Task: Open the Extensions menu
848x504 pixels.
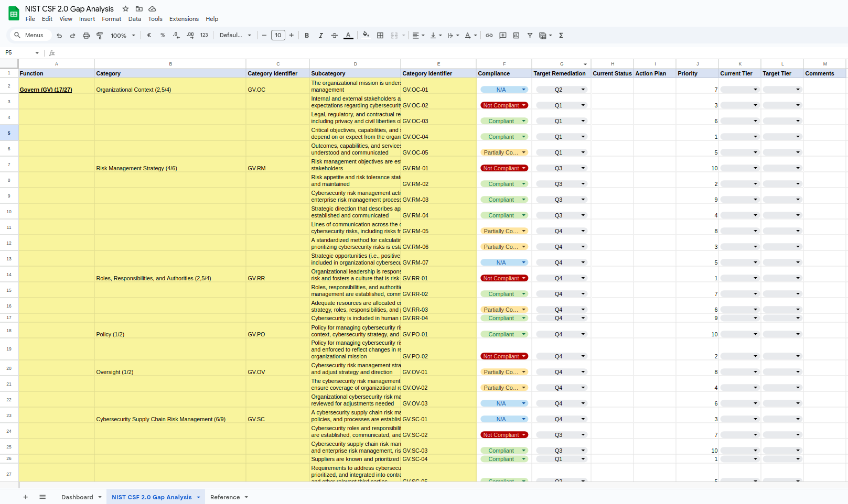Action: (184, 19)
